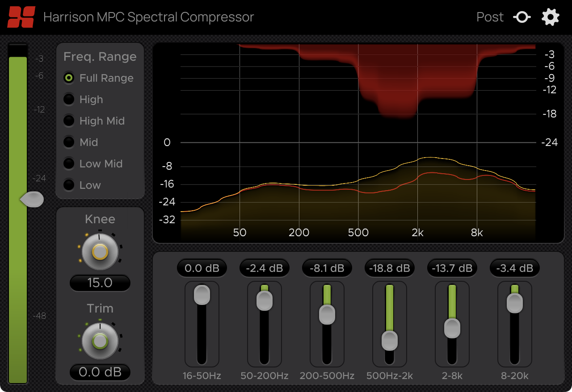Image resolution: width=572 pixels, height=392 pixels.
Task: Click the -32 label on spectrum level scale
Action: coord(167,220)
